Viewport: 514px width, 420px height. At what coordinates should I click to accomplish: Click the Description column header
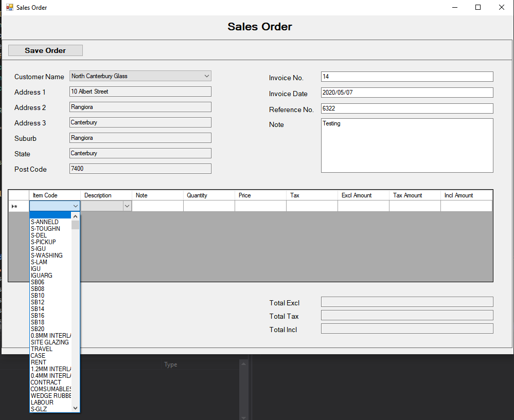coord(106,195)
